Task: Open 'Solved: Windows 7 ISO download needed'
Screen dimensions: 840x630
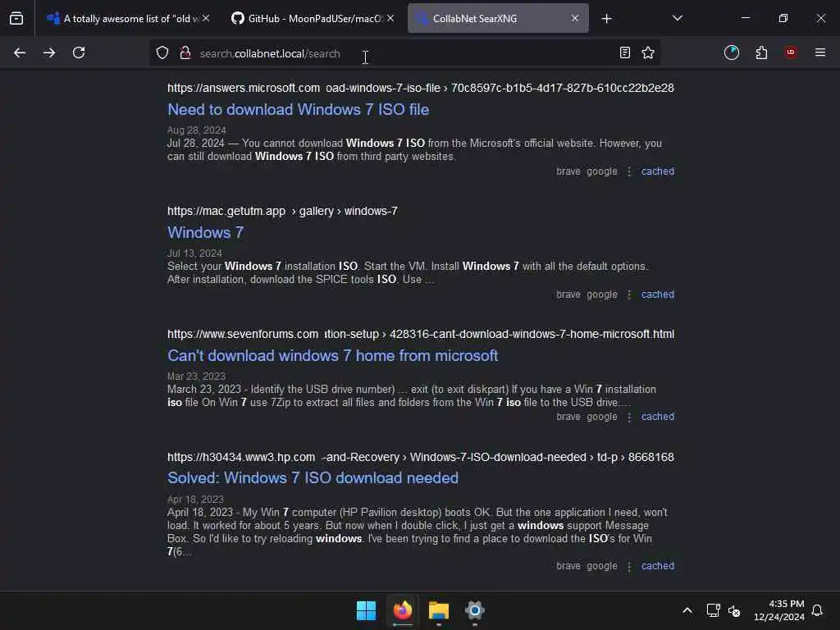Action: [x=313, y=478]
